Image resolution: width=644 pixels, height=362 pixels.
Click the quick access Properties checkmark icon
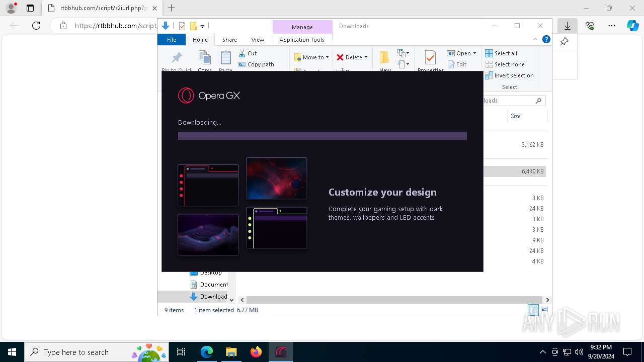pyautogui.click(x=182, y=26)
